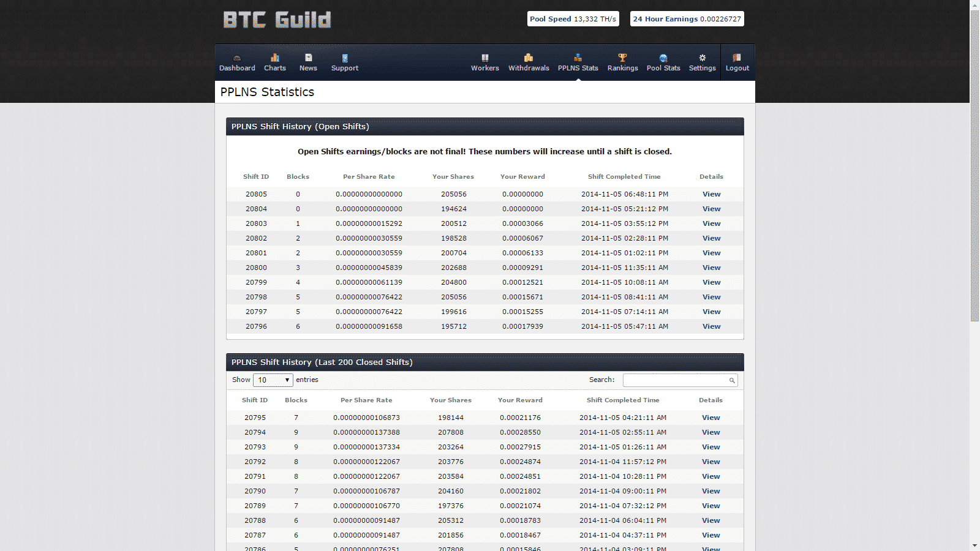
Task: Sort closed shifts by Shift ID header
Action: coord(255,400)
